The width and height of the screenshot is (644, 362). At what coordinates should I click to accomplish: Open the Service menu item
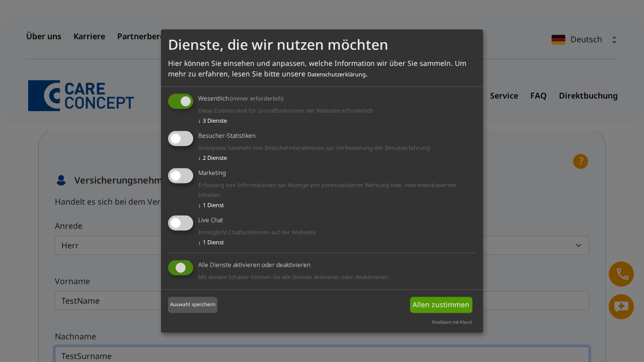click(x=504, y=96)
